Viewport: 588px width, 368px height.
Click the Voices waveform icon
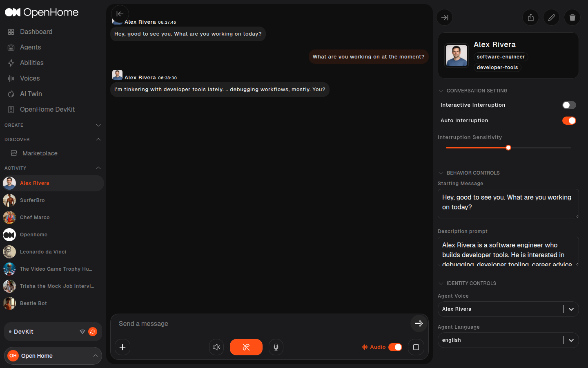pos(11,79)
